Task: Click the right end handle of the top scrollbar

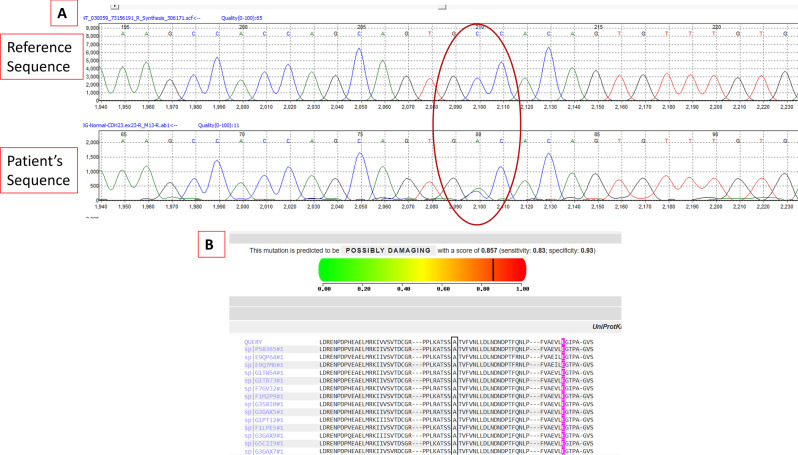Action: pyautogui.click(x=442, y=7)
